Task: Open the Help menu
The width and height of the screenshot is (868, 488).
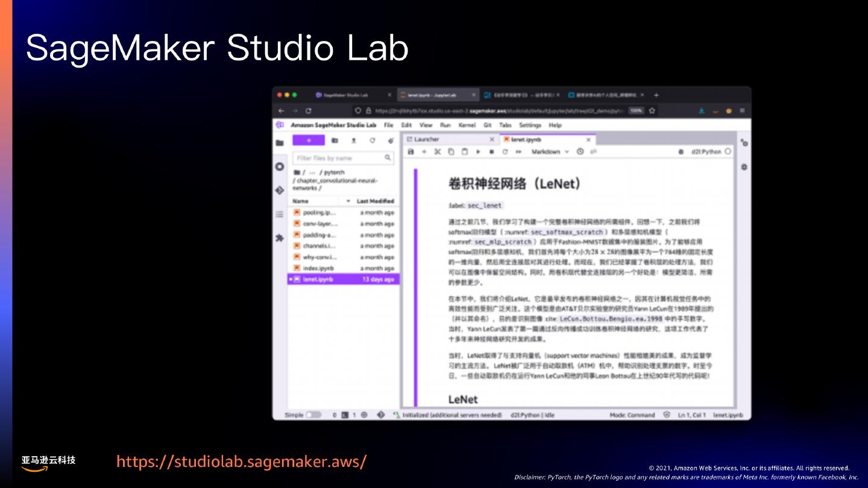Action: (x=555, y=125)
